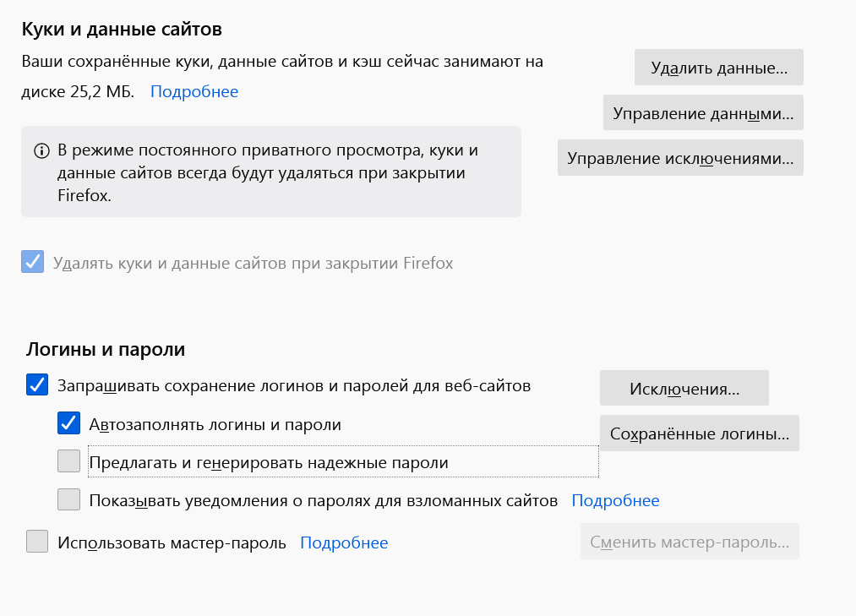Click the Куки и данные сайтов heading
Image resolution: width=856 pixels, height=616 pixels.
point(122,29)
